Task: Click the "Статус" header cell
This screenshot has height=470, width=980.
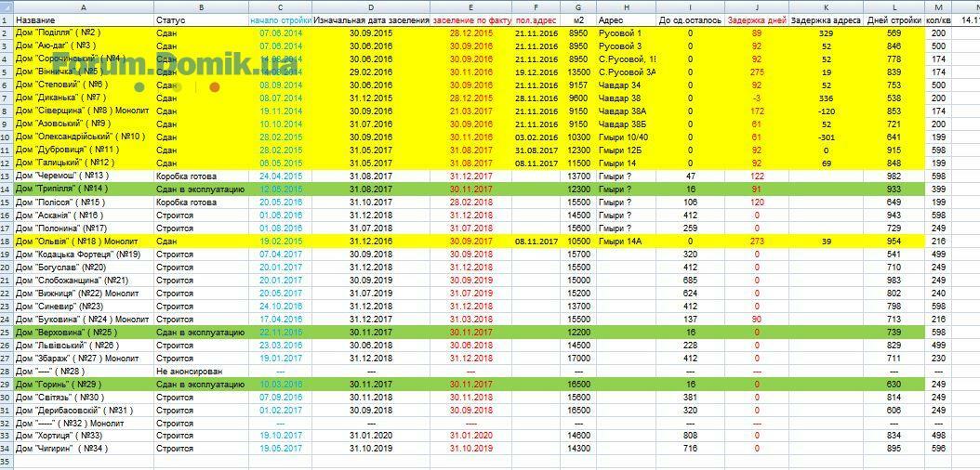Action: [201, 20]
